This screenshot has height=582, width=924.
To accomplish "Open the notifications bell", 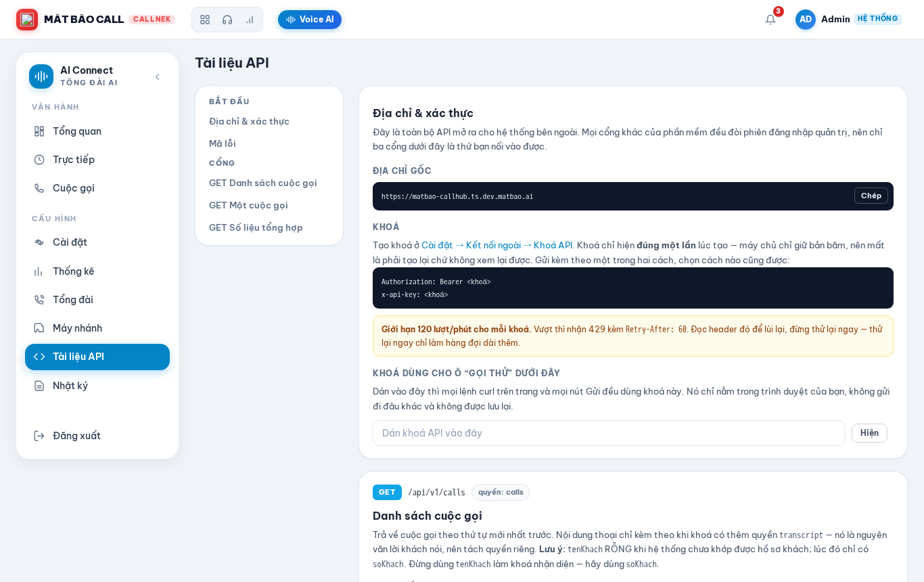I will click(x=770, y=20).
